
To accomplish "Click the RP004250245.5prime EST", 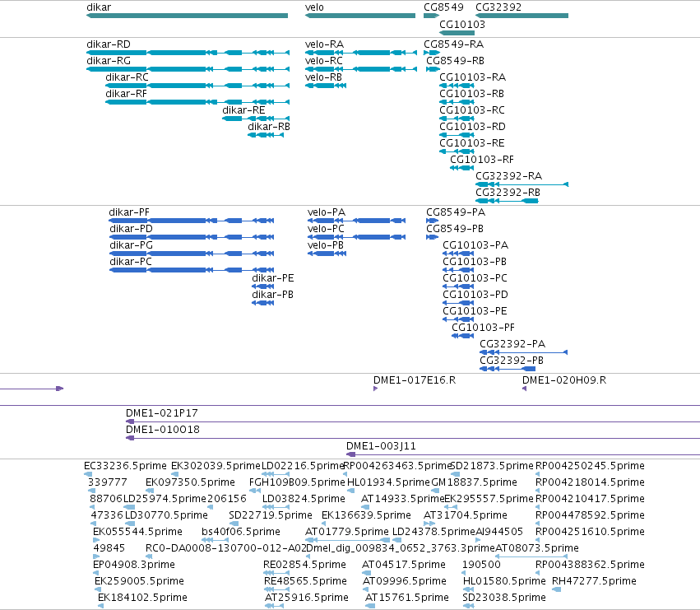I will click(x=538, y=474).
